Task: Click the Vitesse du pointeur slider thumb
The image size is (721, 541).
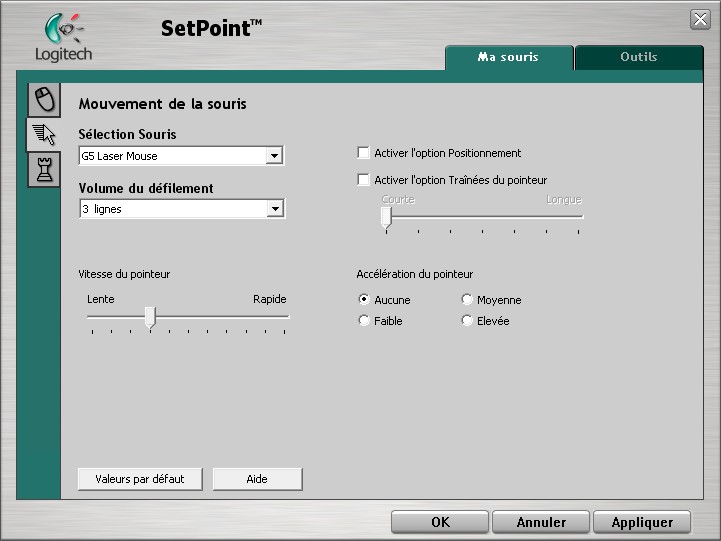Action: (x=150, y=317)
